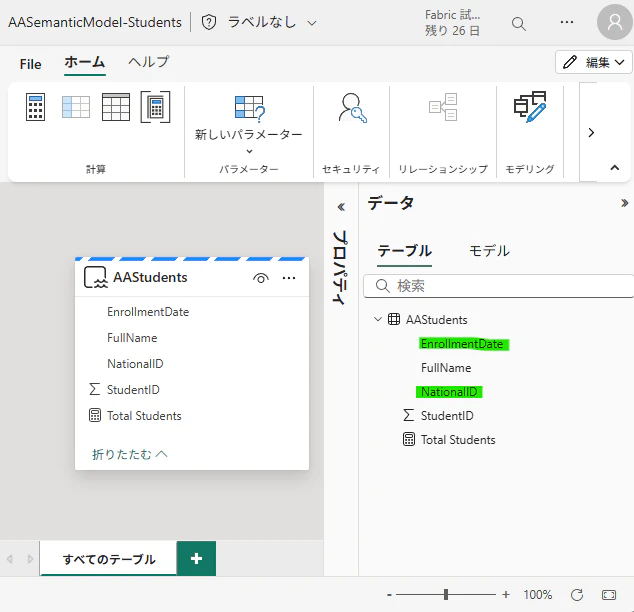The height and width of the screenshot is (612, 634).
Task: Select FullName in AAStudents card
Action: point(132,338)
